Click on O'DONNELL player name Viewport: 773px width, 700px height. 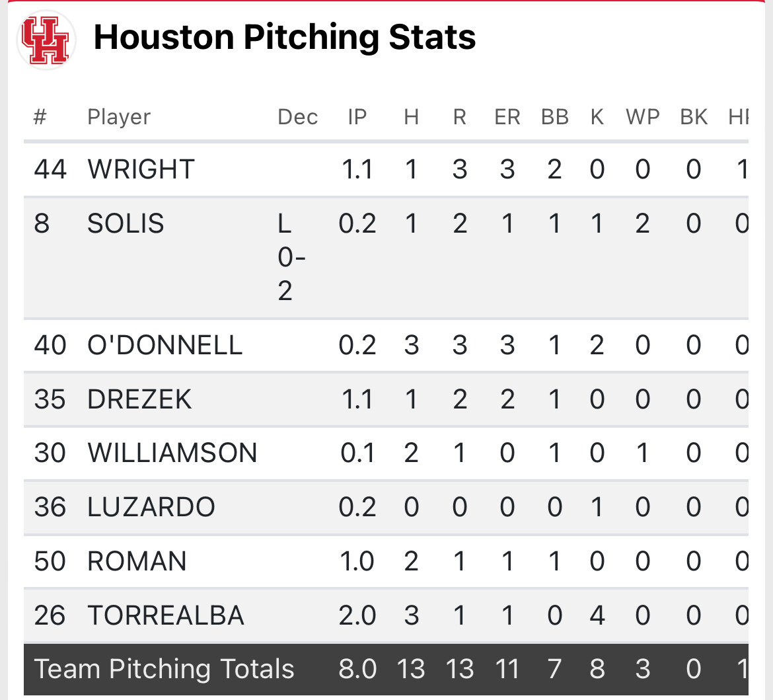(x=165, y=345)
